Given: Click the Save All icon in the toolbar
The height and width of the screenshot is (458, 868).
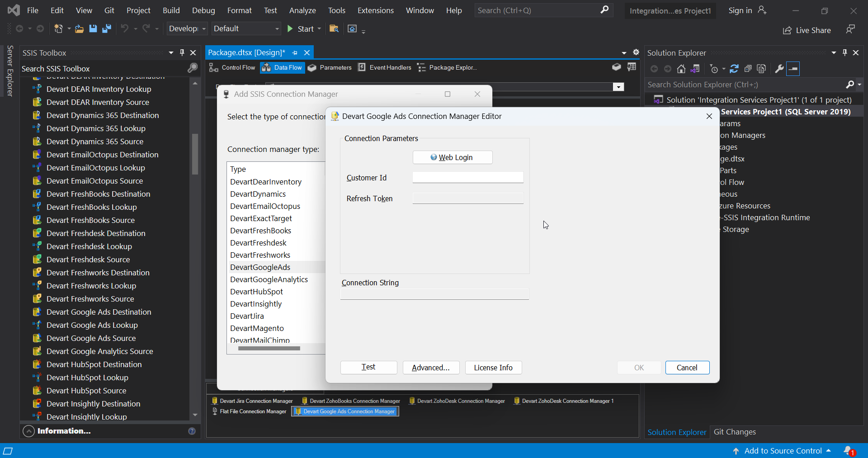Looking at the screenshot, I should point(106,28).
